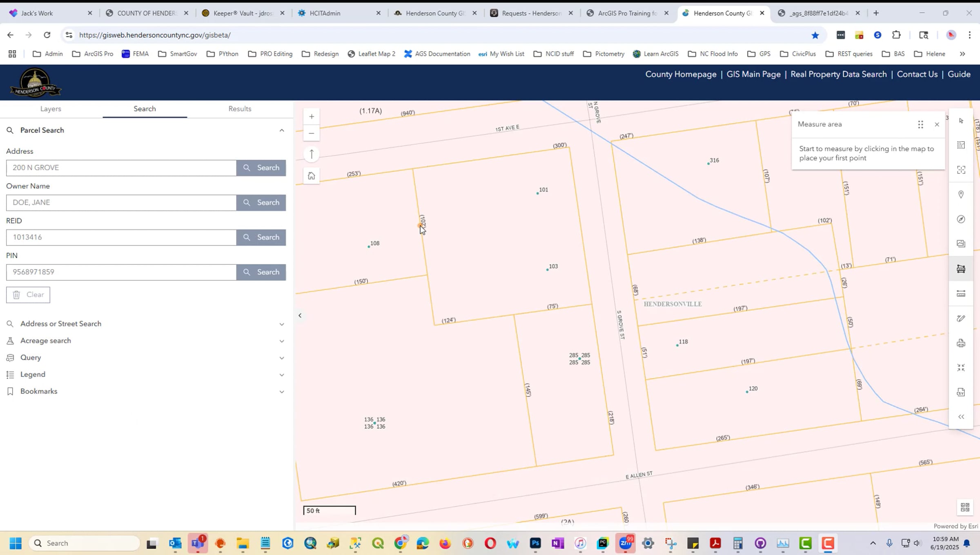This screenshot has width=980, height=555.
Task: Click the Clear button
Action: (28, 295)
